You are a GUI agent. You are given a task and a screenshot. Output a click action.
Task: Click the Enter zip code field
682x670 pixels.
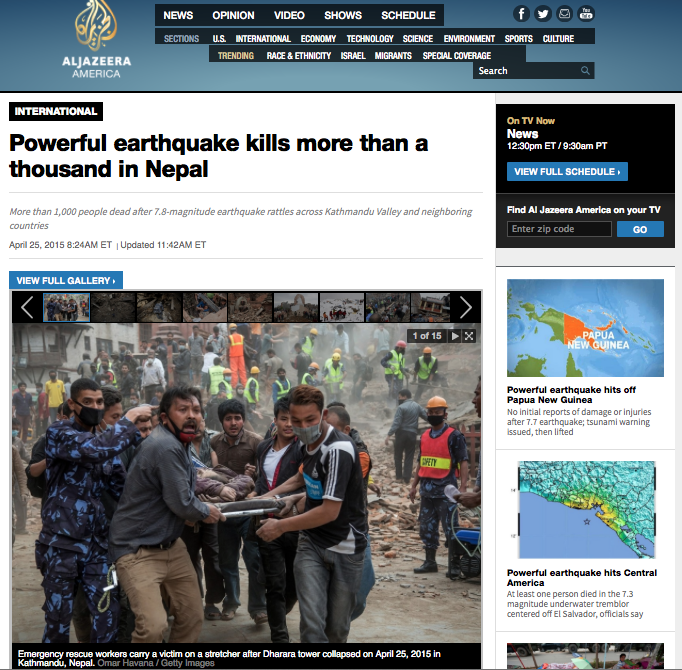point(559,229)
